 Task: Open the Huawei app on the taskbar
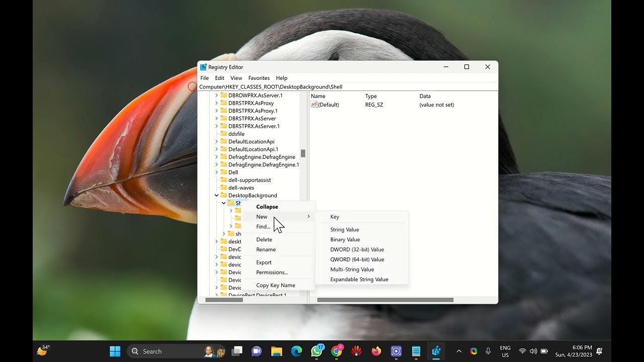[356, 351]
